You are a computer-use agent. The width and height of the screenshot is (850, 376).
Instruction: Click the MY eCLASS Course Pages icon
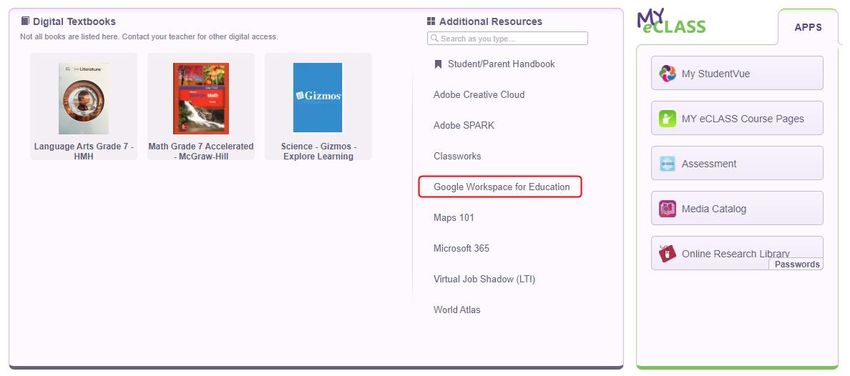pos(667,118)
